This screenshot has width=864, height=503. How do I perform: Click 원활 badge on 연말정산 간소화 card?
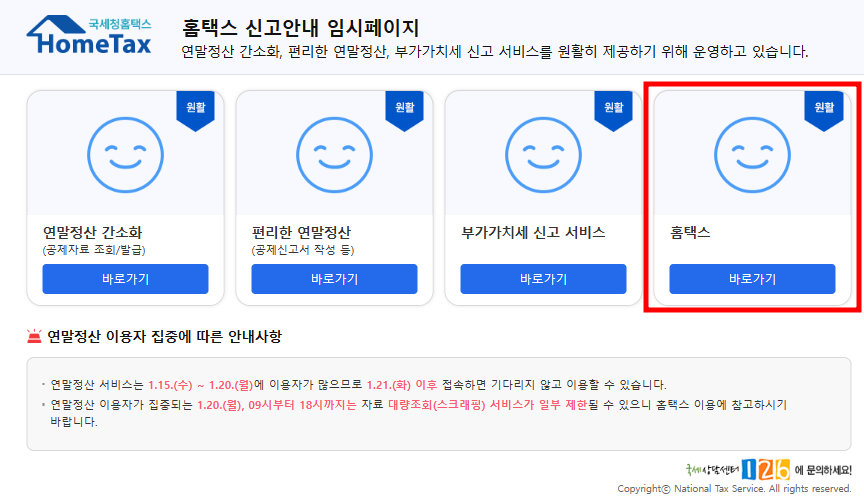pos(195,111)
